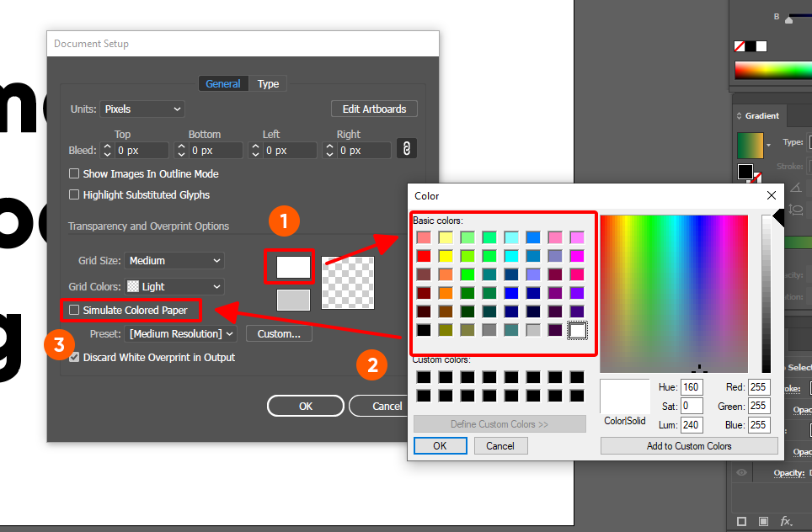Click the Add New Stroke icon

click(741, 521)
